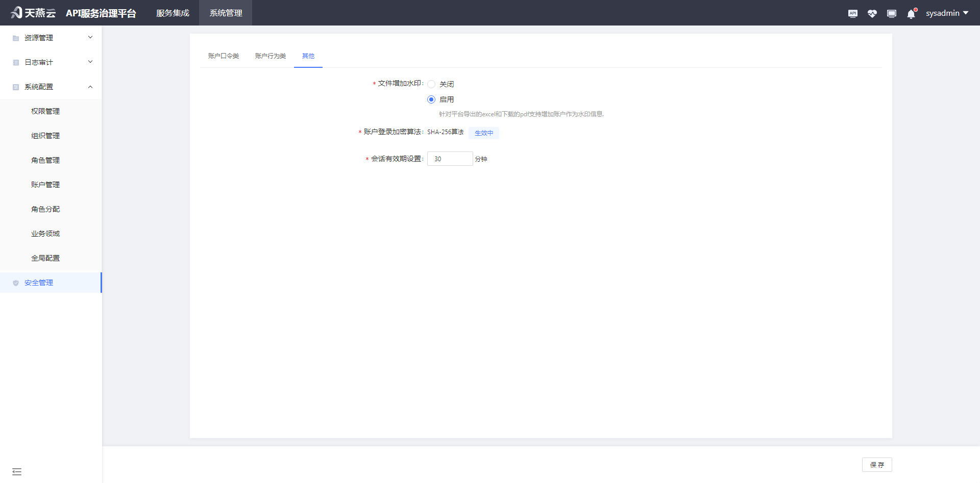
Task: Select the 关闭 watermark radio option
Action: [x=431, y=84]
